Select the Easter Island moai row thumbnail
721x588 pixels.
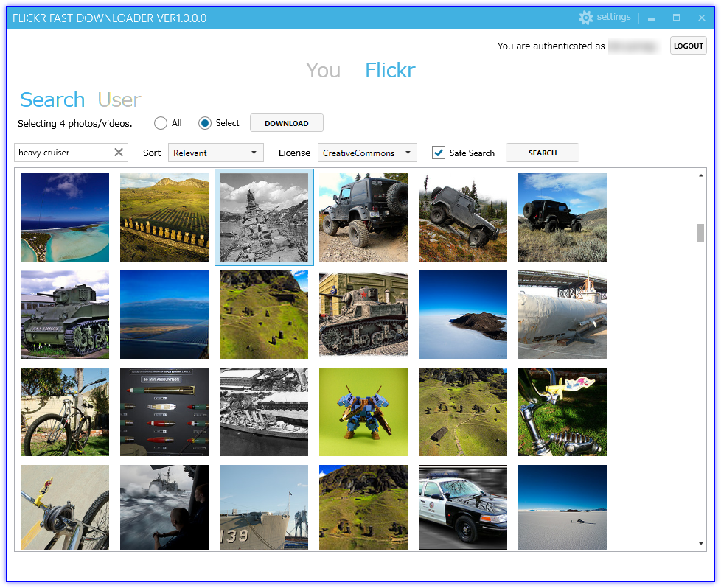164,217
